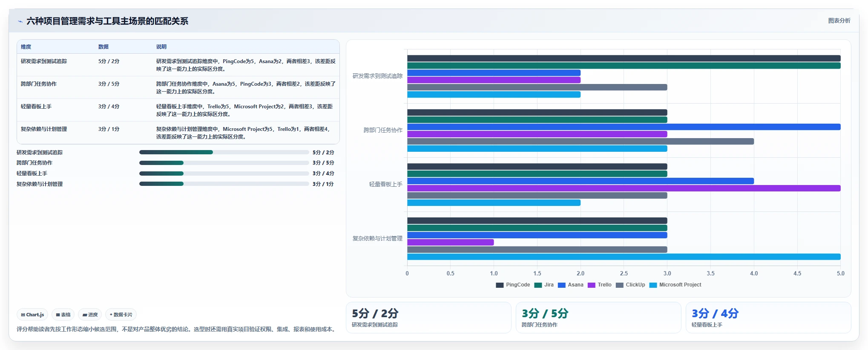The width and height of the screenshot is (868, 350).
Task: Click the 数据 column header
Action: 103,47
